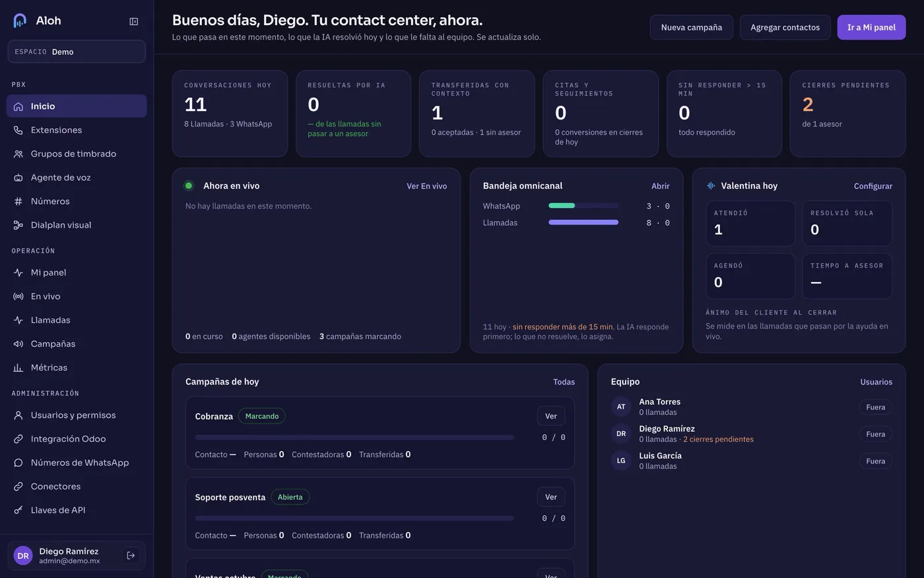Screen dimensions: 924x578
Task: Click the Dialplan visual flow icon
Action: [18, 225]
